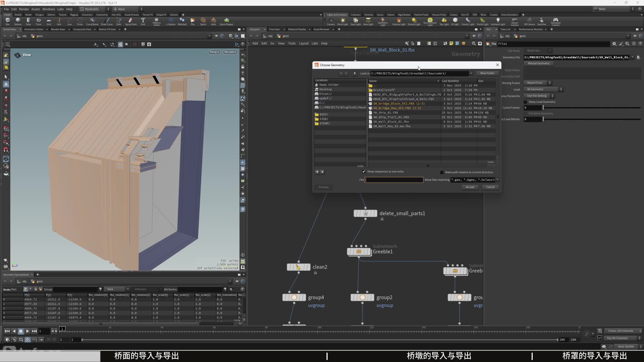The image size is (644, 362).
Task: Adjust the Cache Frames slider
Action: (x=543, y=108)
